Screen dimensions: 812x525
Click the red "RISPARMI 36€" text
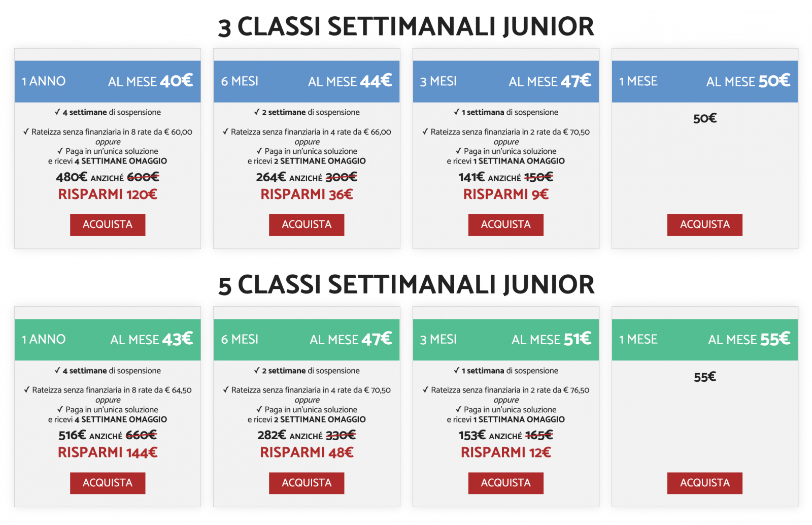tap(307, 194)
